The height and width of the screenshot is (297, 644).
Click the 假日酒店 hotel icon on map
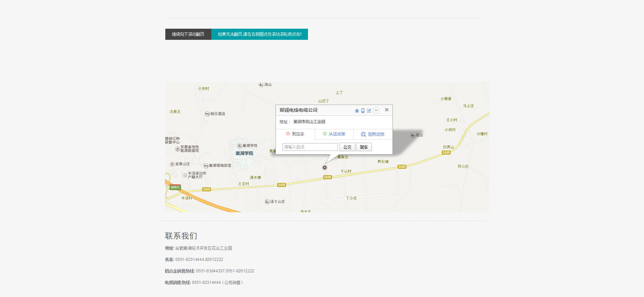coord(207,114)
